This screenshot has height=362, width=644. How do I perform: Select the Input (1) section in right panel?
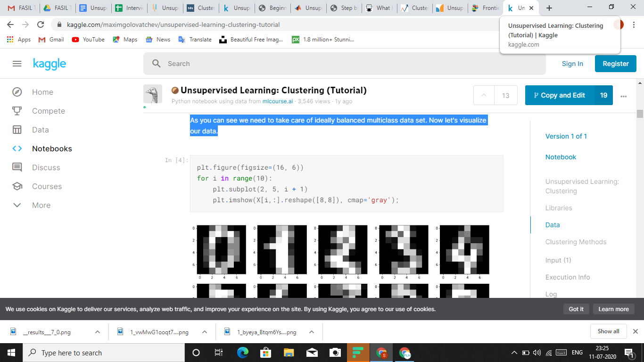[558, 260]
